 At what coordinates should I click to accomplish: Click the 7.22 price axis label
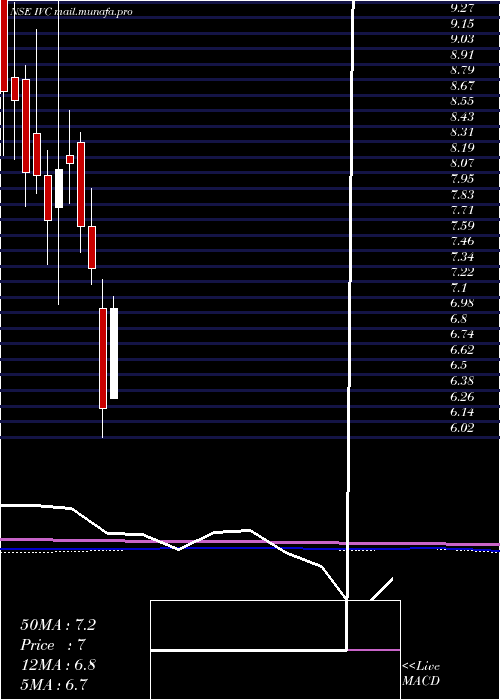(462, 272)
